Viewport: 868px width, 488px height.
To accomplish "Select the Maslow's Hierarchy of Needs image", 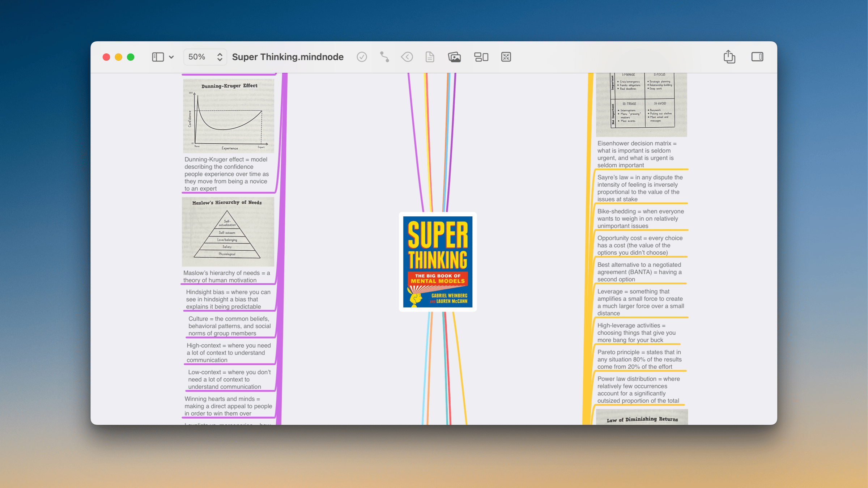I will tap(228, 232).
